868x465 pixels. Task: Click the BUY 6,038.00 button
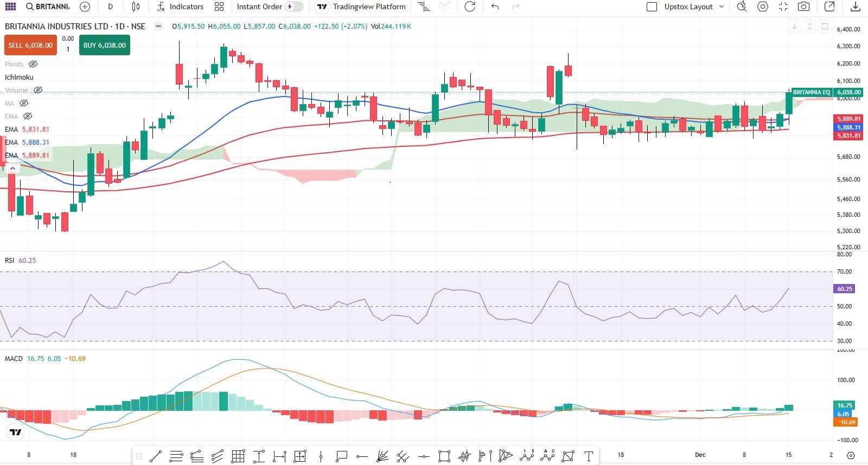point(105,45)
